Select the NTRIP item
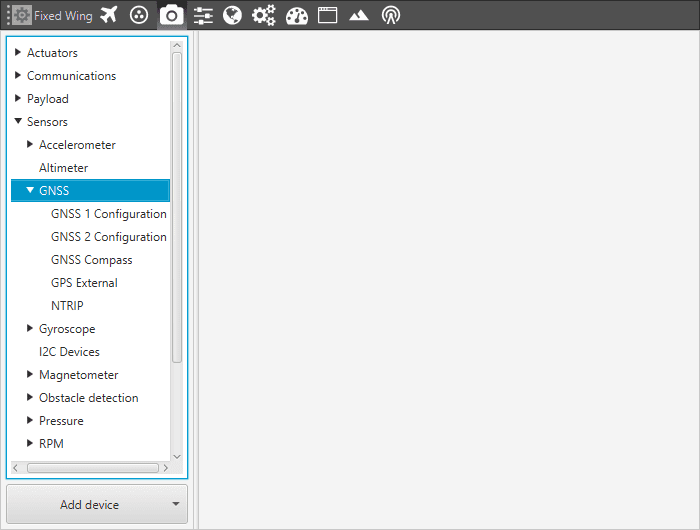This screenshot has width=700, height=530. [67, 306]
